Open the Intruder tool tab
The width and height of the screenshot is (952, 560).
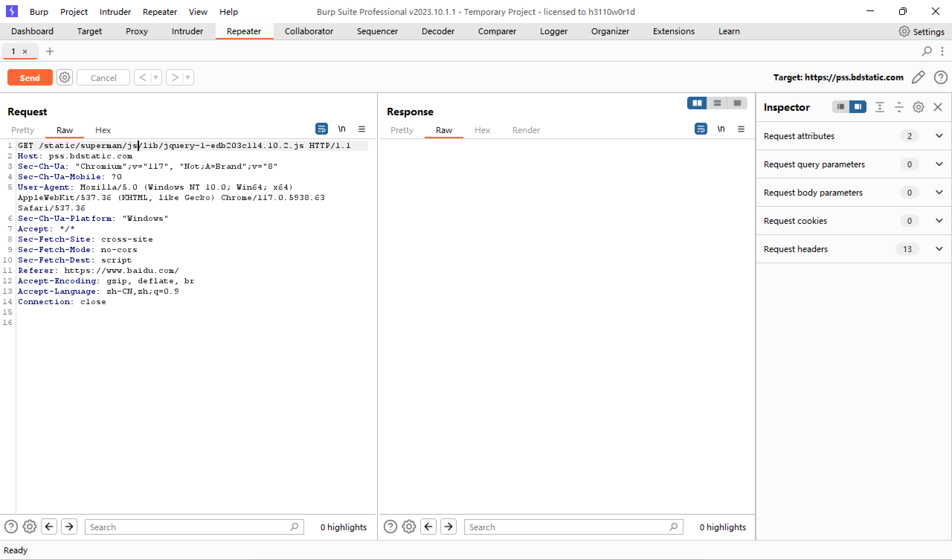point(187,31)
